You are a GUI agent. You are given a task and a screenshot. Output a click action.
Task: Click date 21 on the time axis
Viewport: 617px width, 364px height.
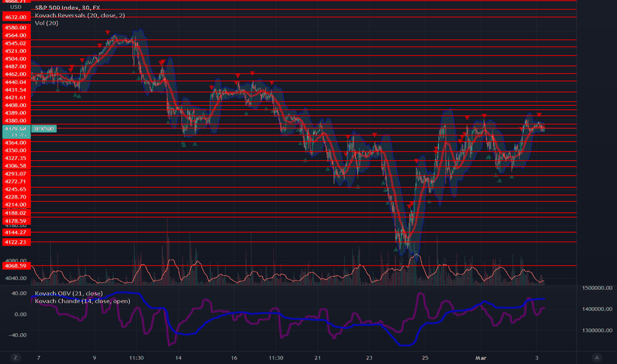(x=318, y=357)
